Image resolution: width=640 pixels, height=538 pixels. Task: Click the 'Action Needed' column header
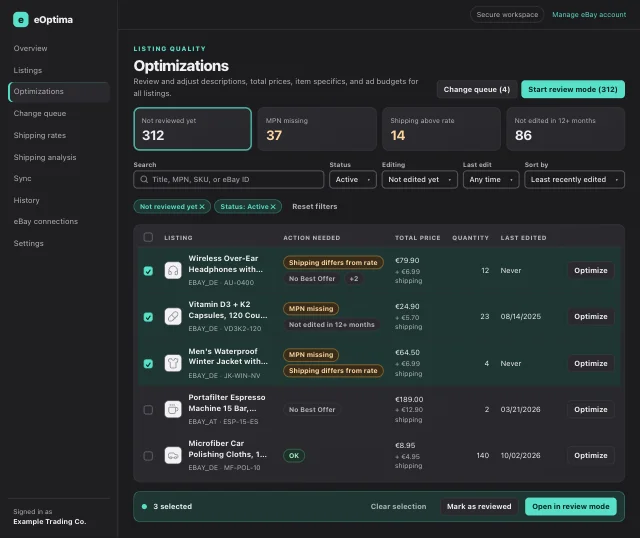[312, 238]
